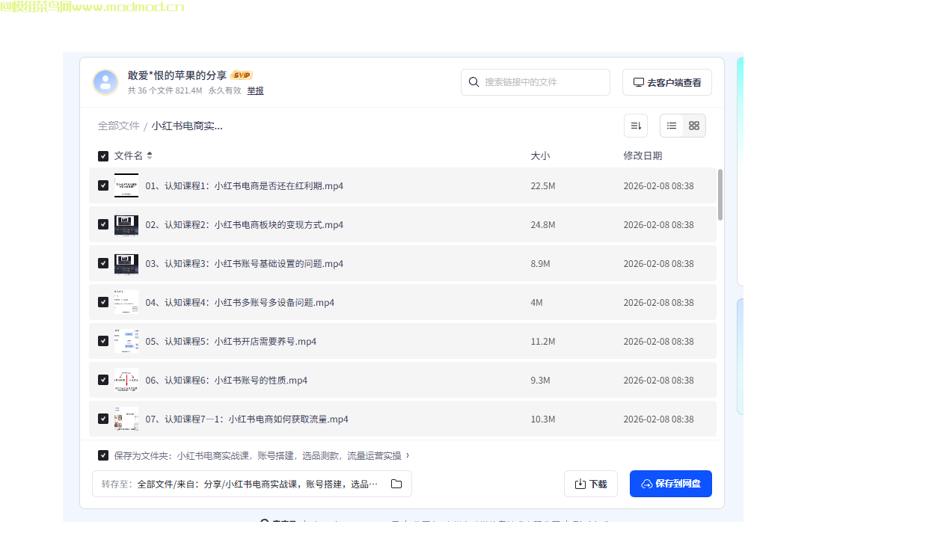932x560 pixels.
Task: Expand the 保存为文件夹 folder name chevron
Action: (408, 455)
